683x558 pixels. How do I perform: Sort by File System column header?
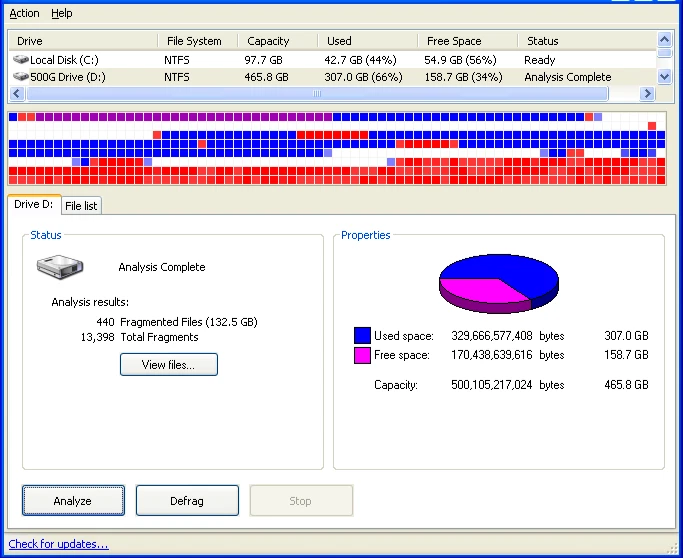197,41
